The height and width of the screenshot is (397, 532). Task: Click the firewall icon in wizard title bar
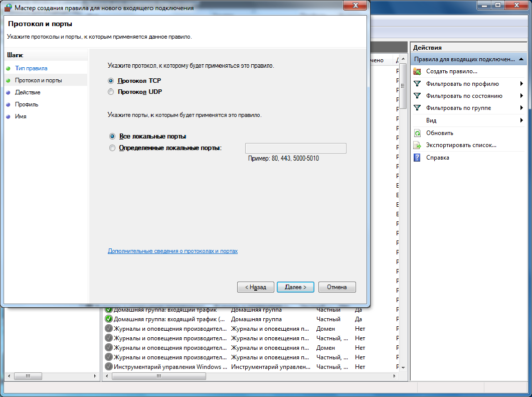pyautogui.click(x=8, y=8)
